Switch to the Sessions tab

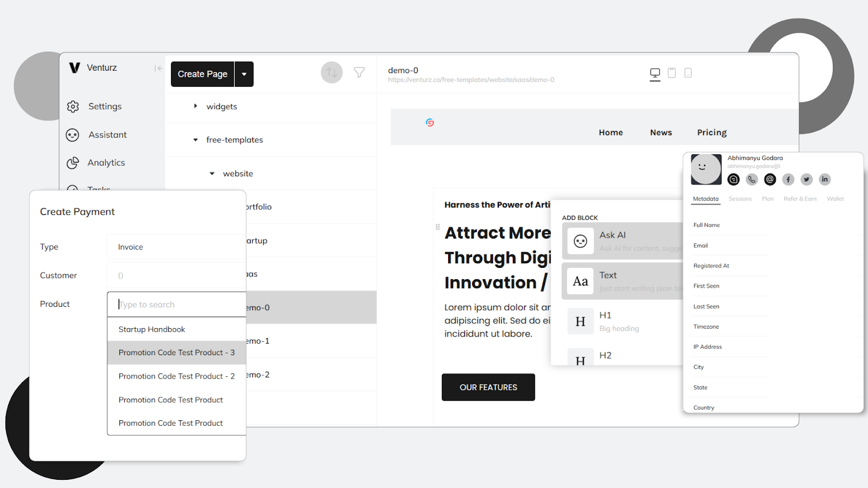(740, 198)
